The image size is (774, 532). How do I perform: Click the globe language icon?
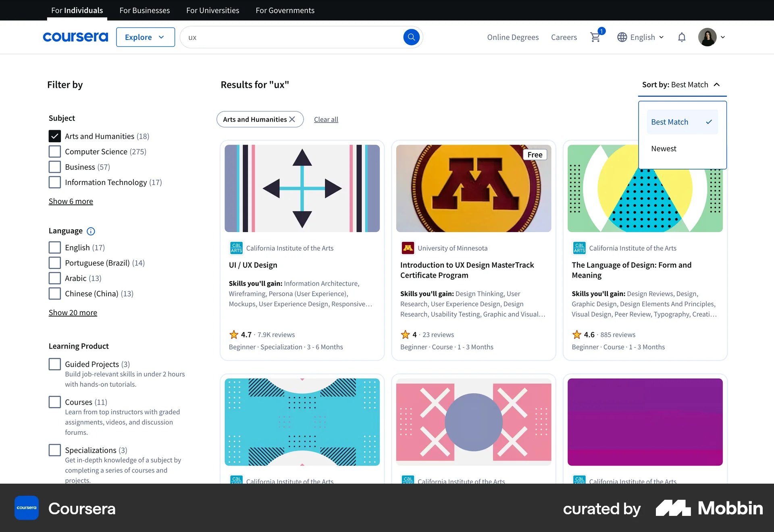[621, 37]
